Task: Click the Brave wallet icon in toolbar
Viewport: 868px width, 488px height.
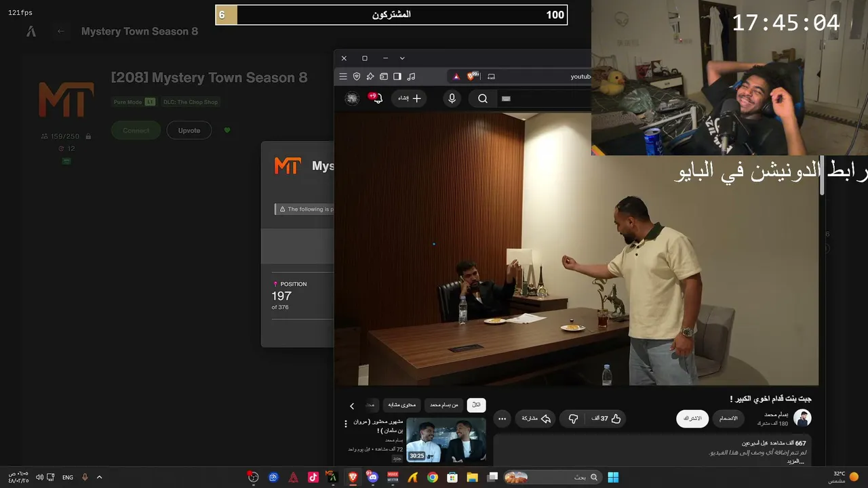Action: pos(384,77)
